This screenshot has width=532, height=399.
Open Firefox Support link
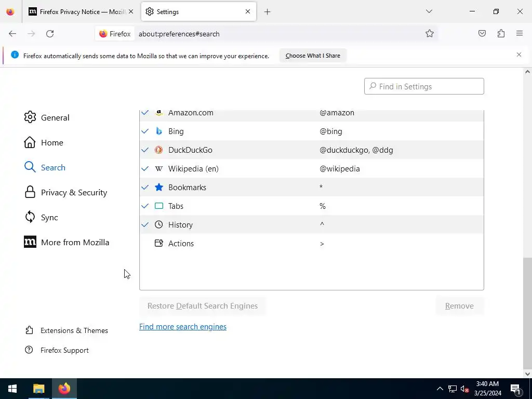point(57,350)
